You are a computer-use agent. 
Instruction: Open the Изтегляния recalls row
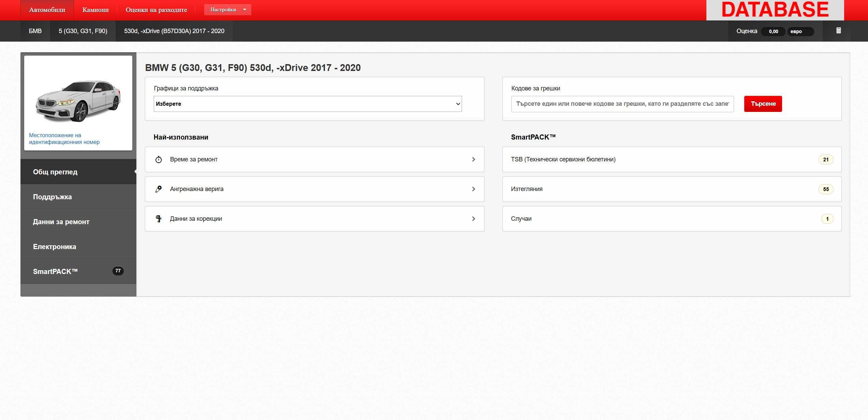tap(672, 189)
